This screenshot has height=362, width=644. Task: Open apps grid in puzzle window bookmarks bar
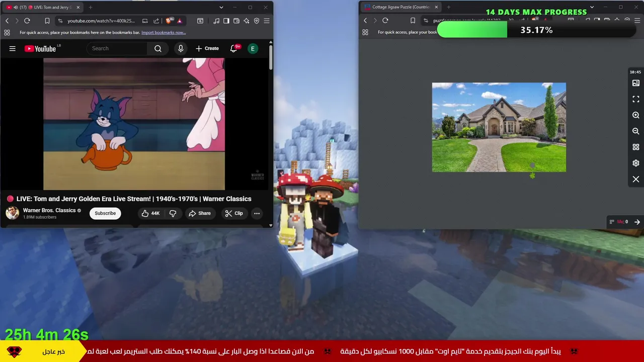tap(365, 32)
